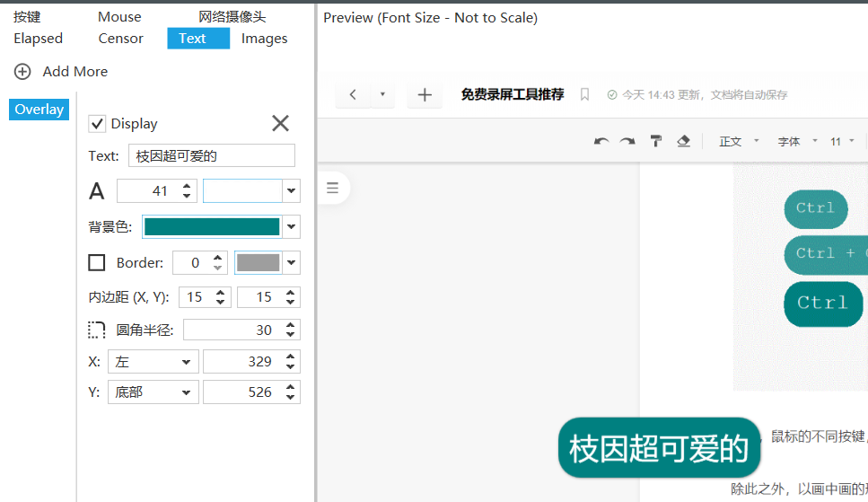Image resolution: width=868 pixels, height=502 pixels.
Task: Open the outline list icon
Action: click(x=332, y=188)
